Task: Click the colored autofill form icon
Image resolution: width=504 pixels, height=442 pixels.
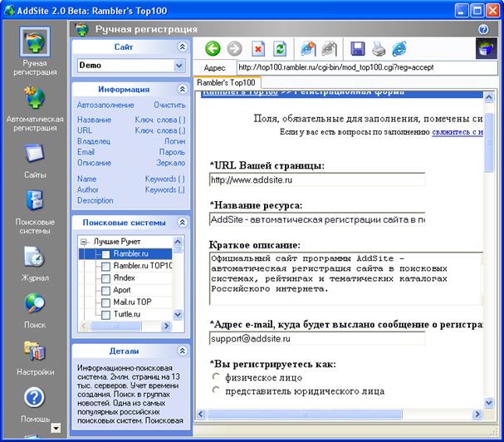Action: pyautogui.click(x=308, y=49)
